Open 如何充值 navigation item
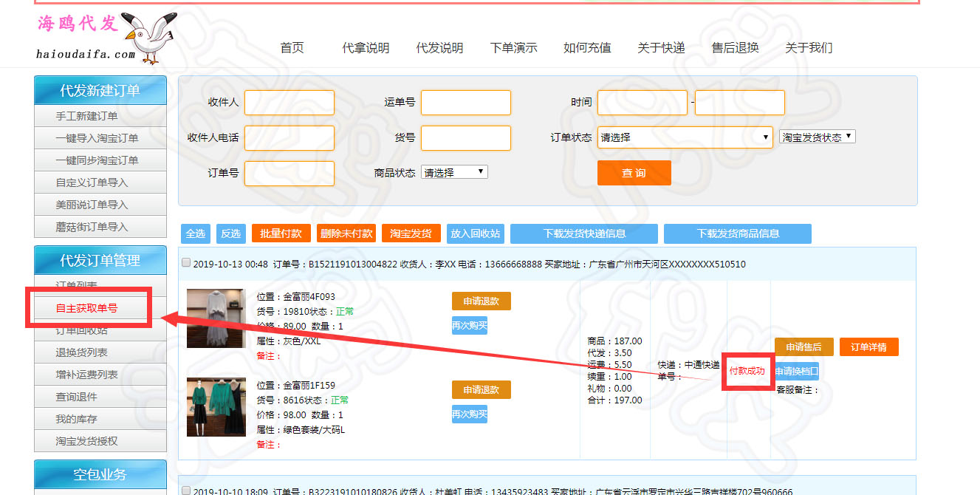Screen dimensions: 980x495 click(x=587, y=48)
